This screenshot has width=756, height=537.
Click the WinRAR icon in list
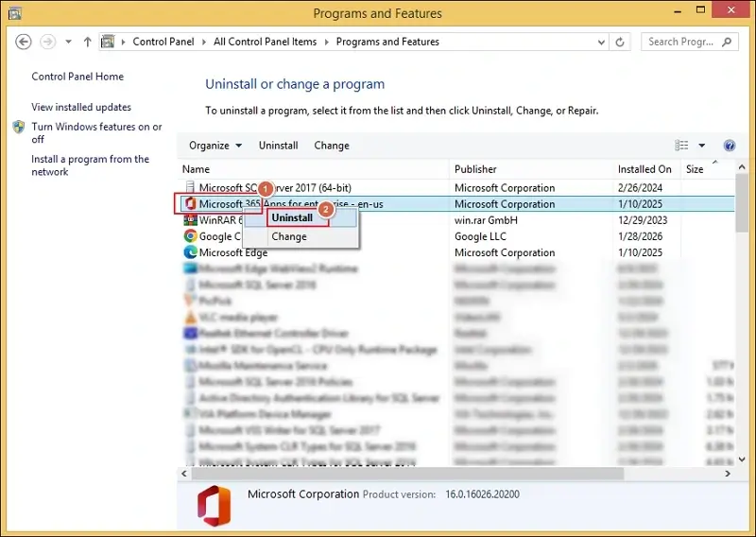coord(190,220)
